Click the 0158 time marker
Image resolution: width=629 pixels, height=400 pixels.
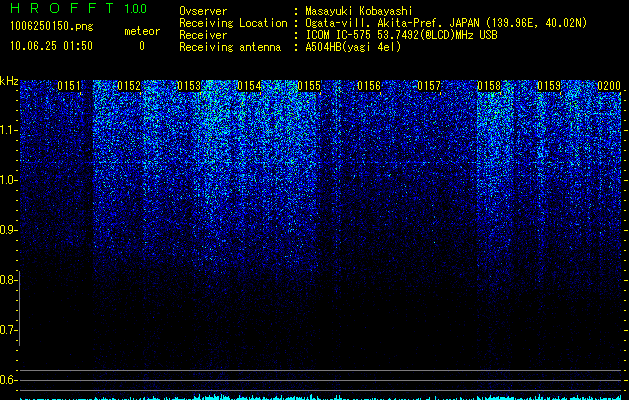pos(489,86)
